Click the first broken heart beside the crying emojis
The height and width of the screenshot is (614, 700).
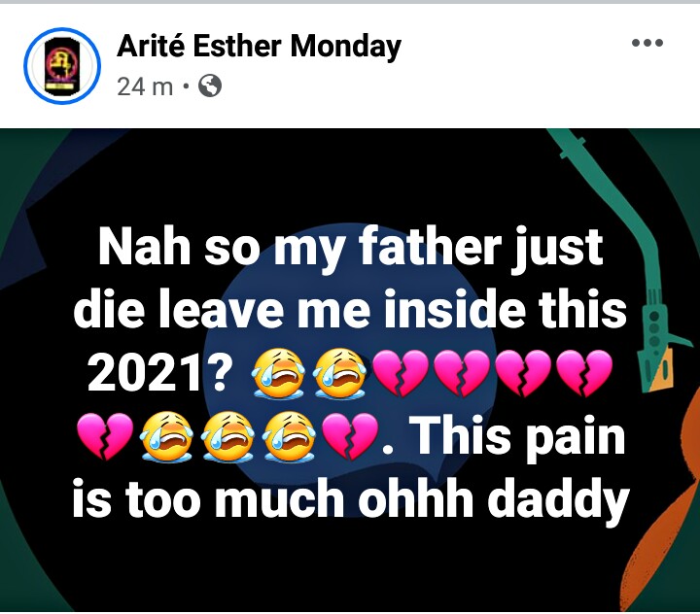tap(401, 374)
